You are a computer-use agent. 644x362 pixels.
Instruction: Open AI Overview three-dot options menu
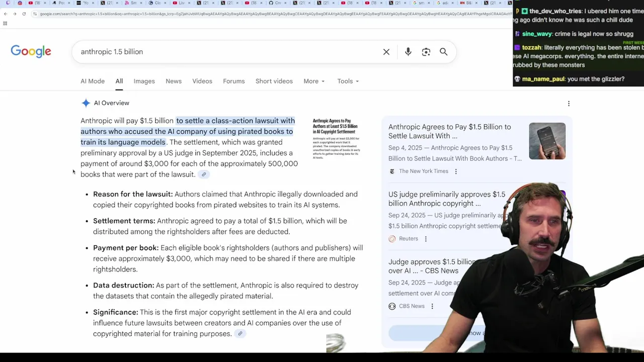point(569,104)
